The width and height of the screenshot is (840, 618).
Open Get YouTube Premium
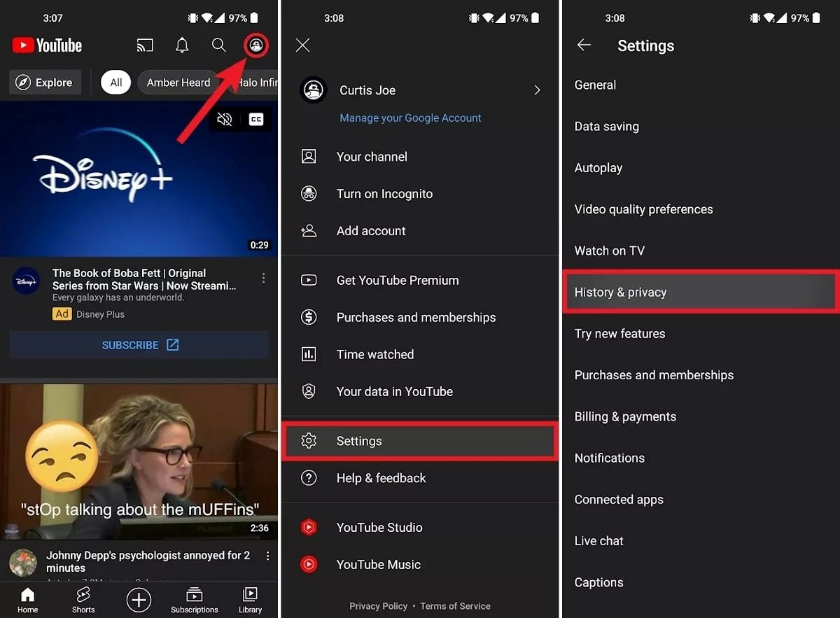click(420, 280)
